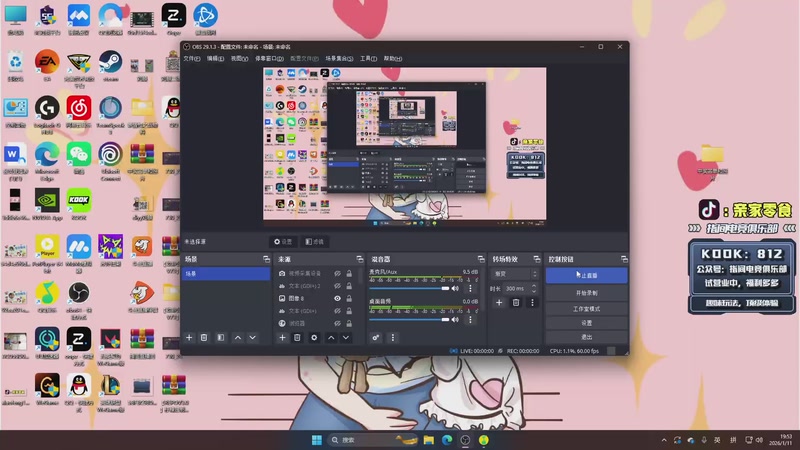The image size is (800, 450).
Task: Open 停靠窗口(D) menu in OBS
Action: (269, 59)
